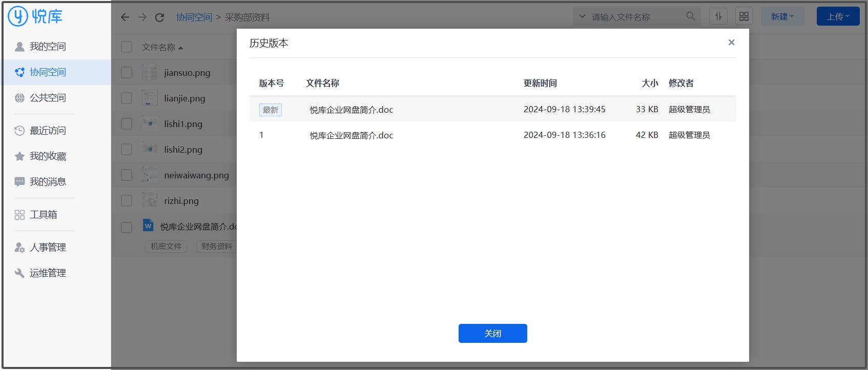The height and width of the screenshot is (370, 868).
Task: Click the 协同空间 breadcrumb link
Action: coord(194,17)
